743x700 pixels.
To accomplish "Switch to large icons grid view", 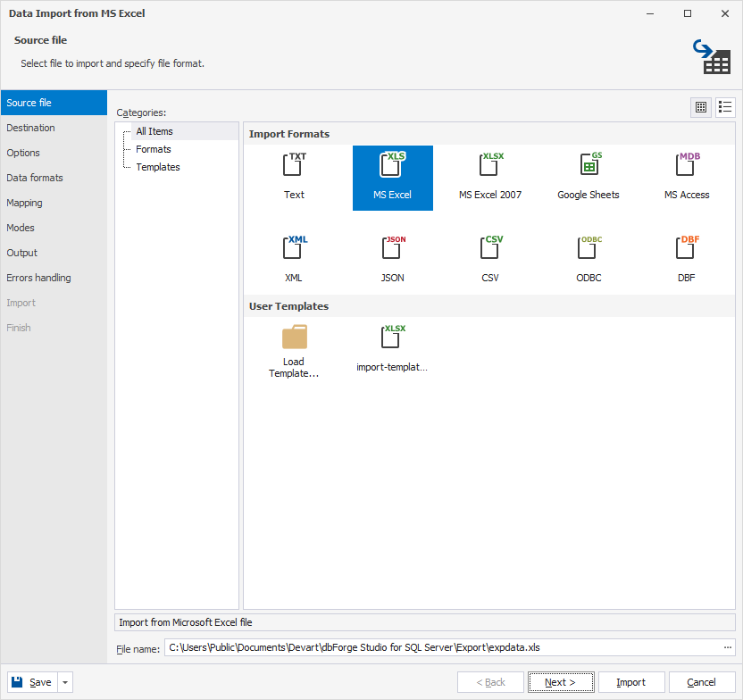I will coord(701,107).
